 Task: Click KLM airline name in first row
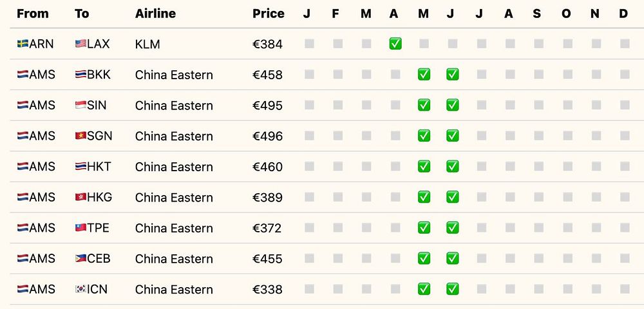click(147, 44)
